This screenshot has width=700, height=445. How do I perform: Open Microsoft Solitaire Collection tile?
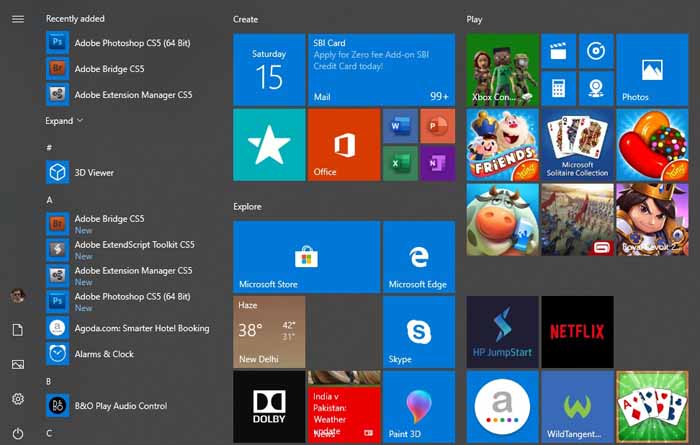click(577, 145)
